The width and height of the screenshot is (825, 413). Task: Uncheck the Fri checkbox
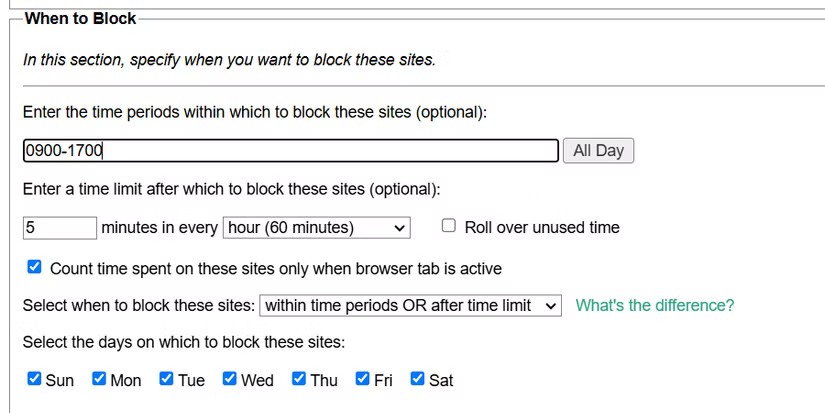pos(363,379)
